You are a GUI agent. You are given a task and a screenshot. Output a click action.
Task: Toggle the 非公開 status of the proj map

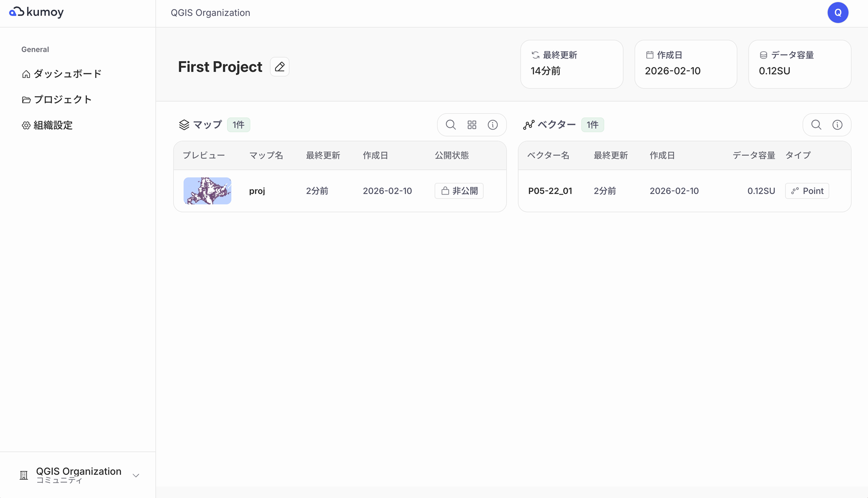459,191
